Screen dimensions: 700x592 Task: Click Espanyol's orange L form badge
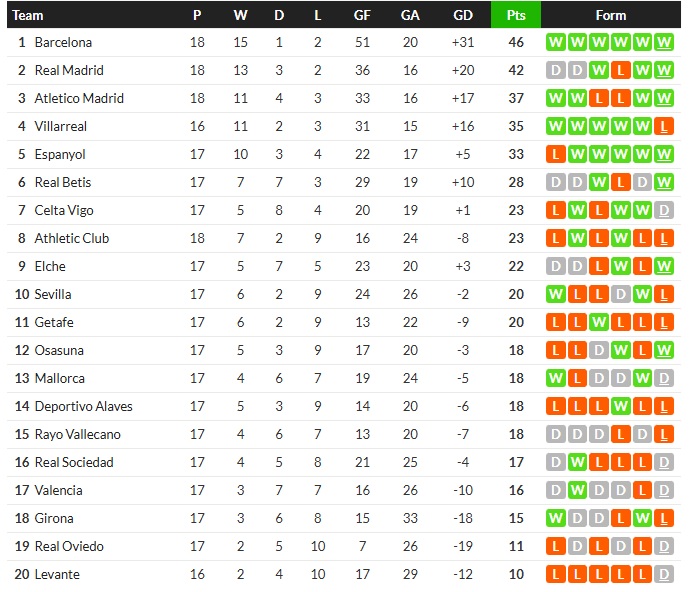point(555,155)
